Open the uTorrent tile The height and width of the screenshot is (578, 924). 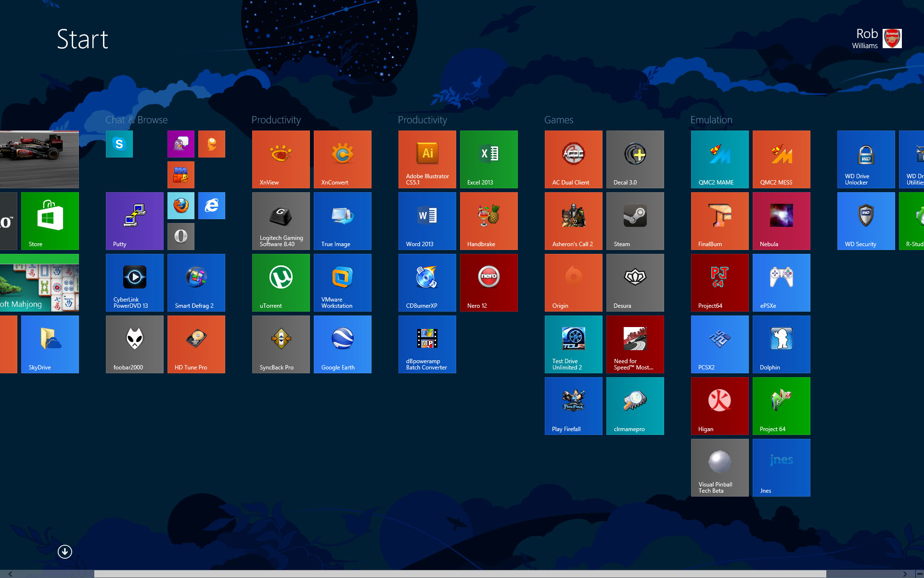tap(281, 283)
